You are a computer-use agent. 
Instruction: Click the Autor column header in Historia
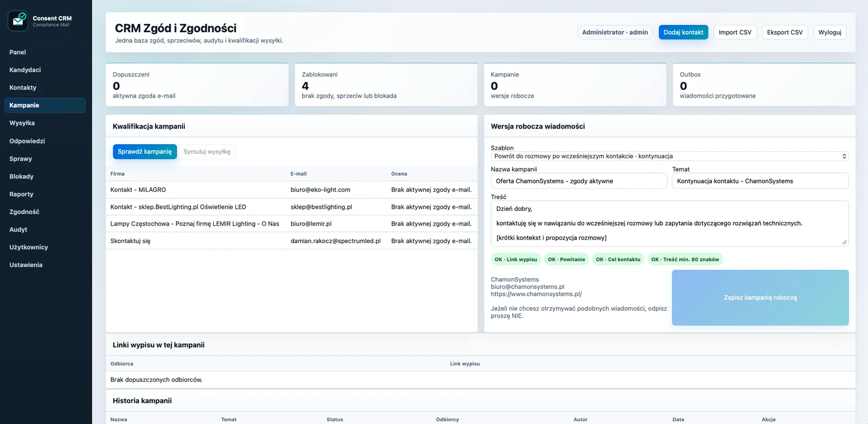pos(580,420)
